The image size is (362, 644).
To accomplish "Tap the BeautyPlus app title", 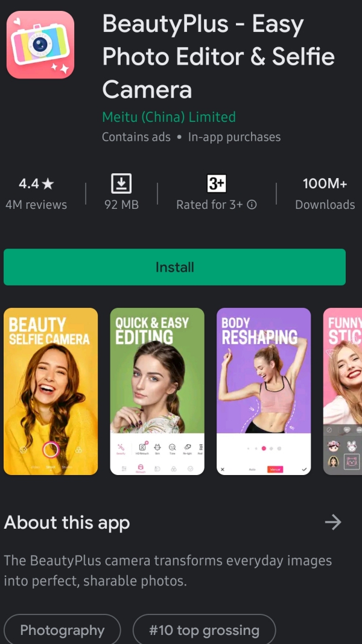I will 218,56.
